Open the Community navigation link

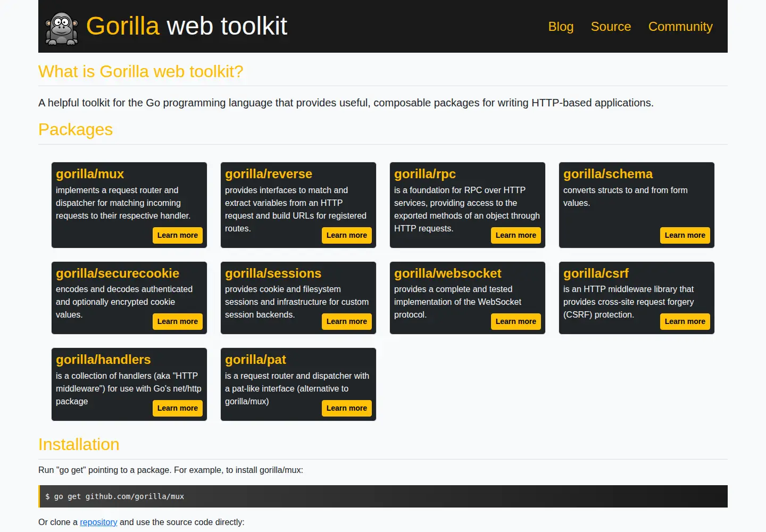point(680,27)
